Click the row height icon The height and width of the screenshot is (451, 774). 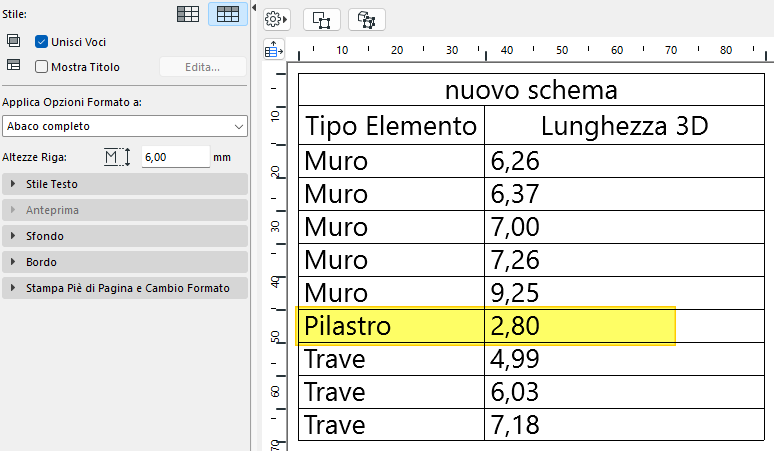pyautogui.click(x=117, y=157)
